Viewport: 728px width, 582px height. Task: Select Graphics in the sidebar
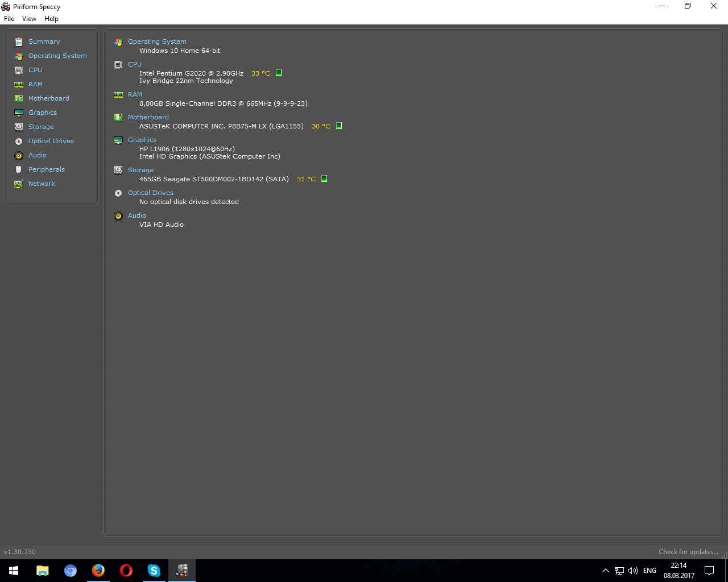pyautogui.click(x=43, y=113)
